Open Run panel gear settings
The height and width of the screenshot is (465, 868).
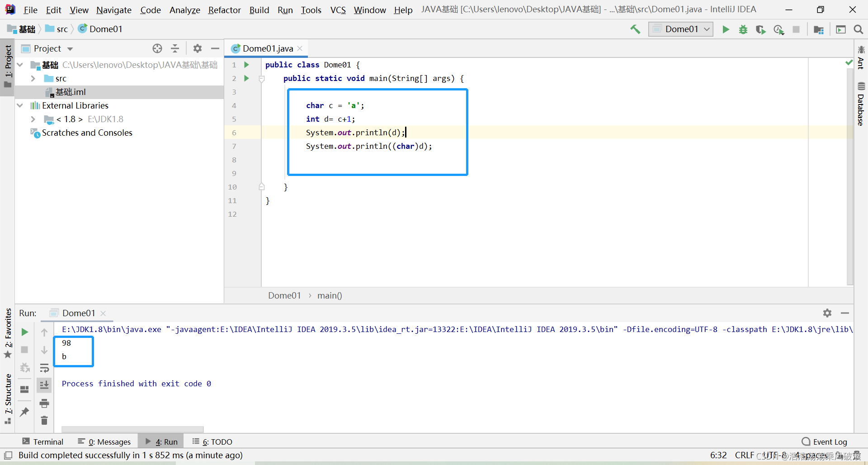click(827, 313)
